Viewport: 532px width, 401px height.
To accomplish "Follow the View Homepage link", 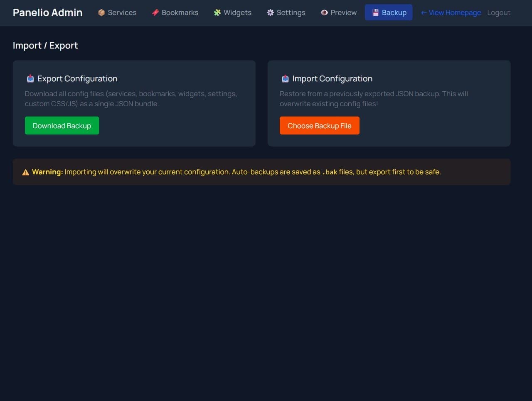I will click(x=451, y=12).
